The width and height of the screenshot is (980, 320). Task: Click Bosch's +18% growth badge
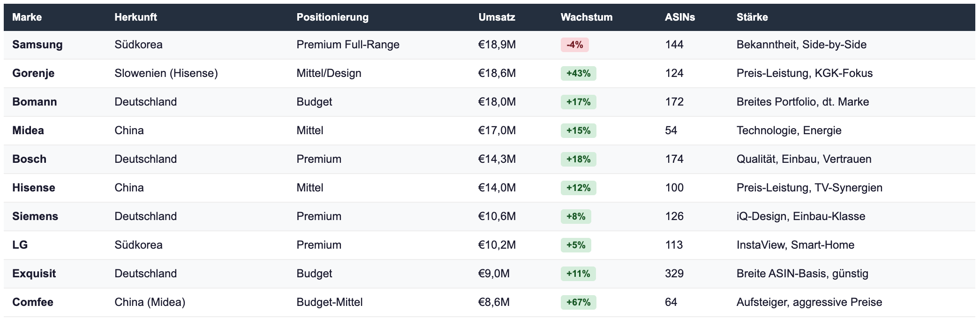click(x=578, y=160)
